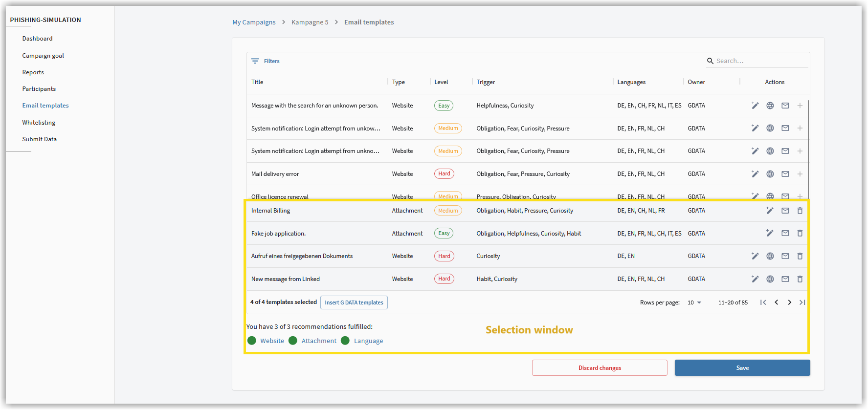Open website preview for 'Message with the search' row
Viewport: 868px width, 410px height.
coord(770,106)
